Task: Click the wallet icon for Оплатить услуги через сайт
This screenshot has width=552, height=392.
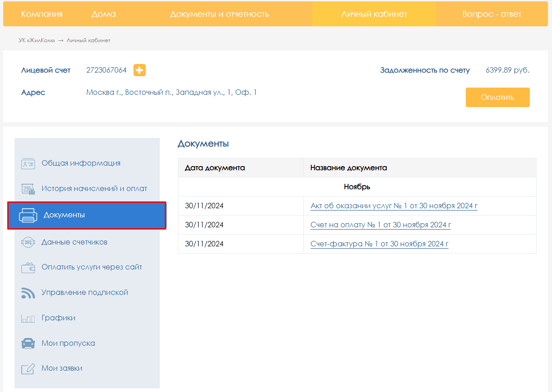Action: [x=28, y=267]
